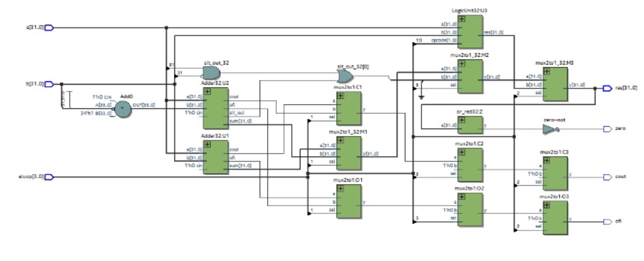Expand the mux2to1:O3 block
The width and height of the screenshot is (644, 261).
pyautogui.click(x=547, y=205)
